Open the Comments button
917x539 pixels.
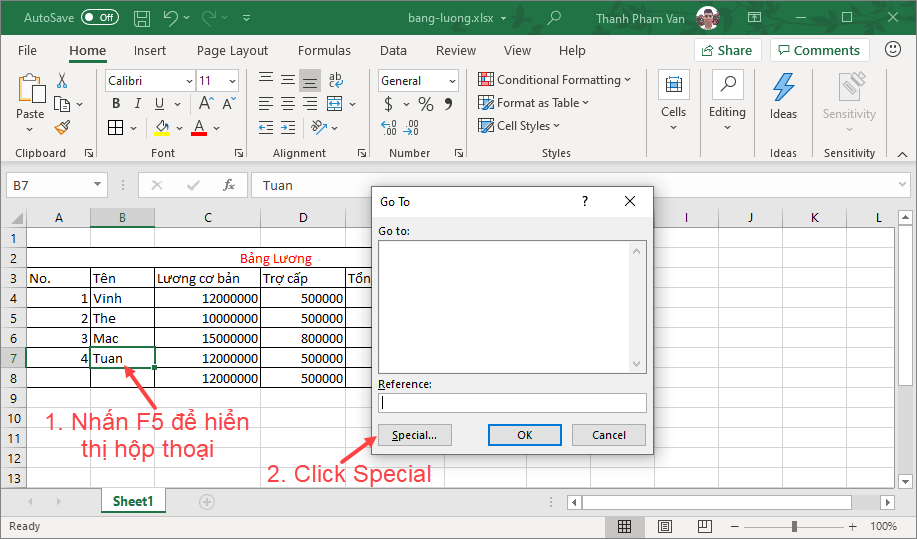tap(819, 50)
